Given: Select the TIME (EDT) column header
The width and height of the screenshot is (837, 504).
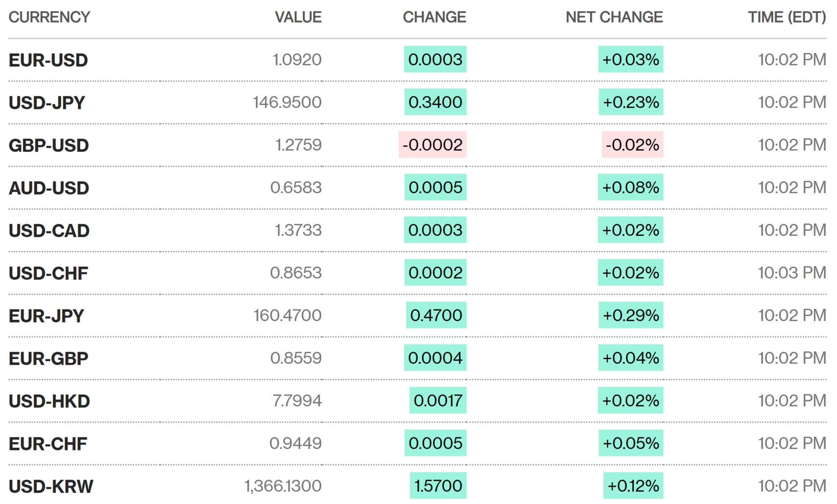Looking at the screenshot, I should coord(787,17).
